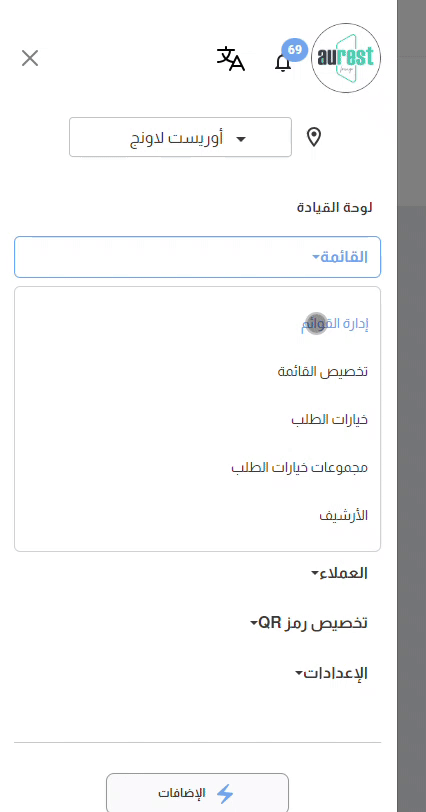Expand the الإعدادات section

pos(331,673)
